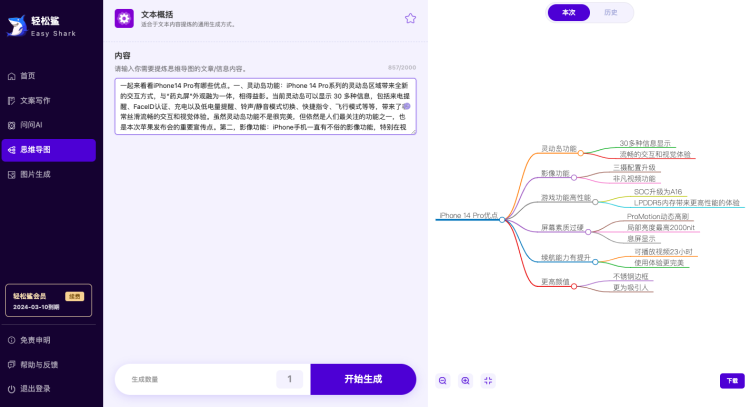Viewport: 750px width, 407px height.
Task: Collapse the 游戏功能高性能 node circle
Action: click(x=595, y=202)
